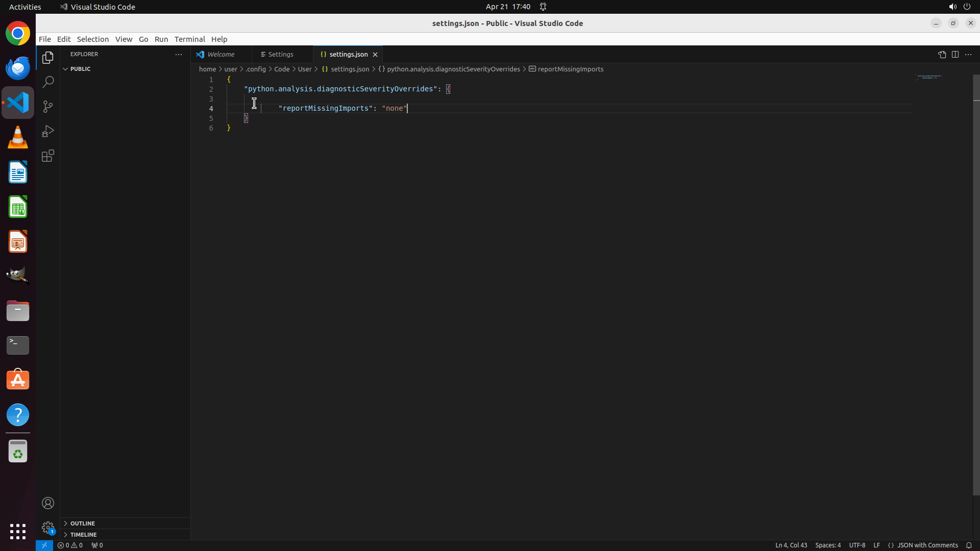The height and width of the screenshot is (551, 980).
Task: Expand the Outline section
Action: coord(83,523)
